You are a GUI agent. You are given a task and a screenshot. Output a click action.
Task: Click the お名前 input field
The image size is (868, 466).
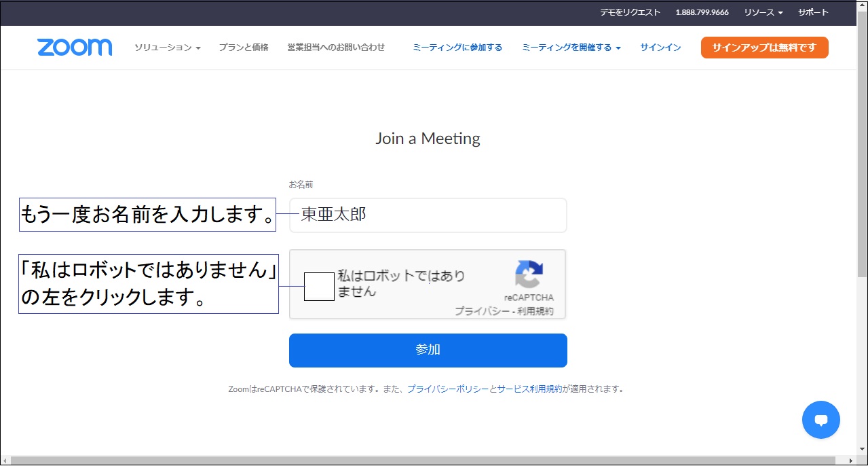(x=428, y=215)
